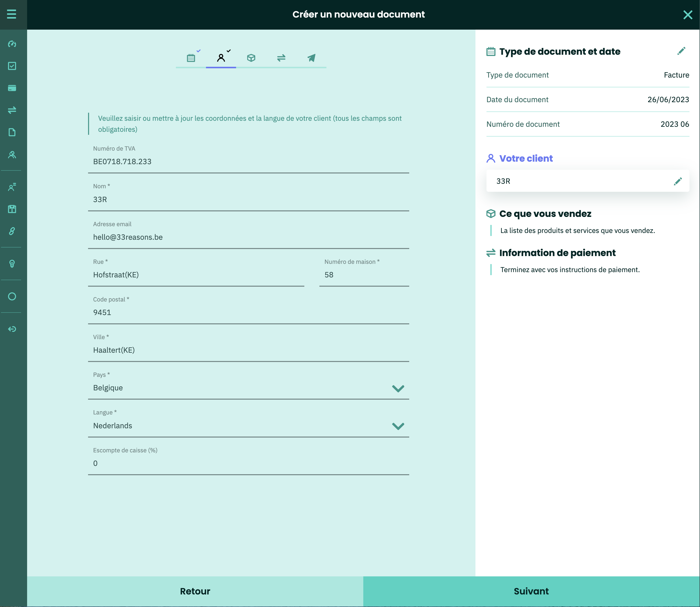Click the circle sidebar icon
This screenshot has height=607, width=700.
pos(12,296)
